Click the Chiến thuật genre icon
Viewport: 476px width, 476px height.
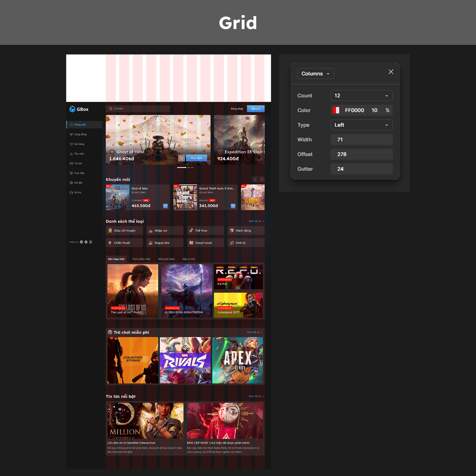point(110,243)
